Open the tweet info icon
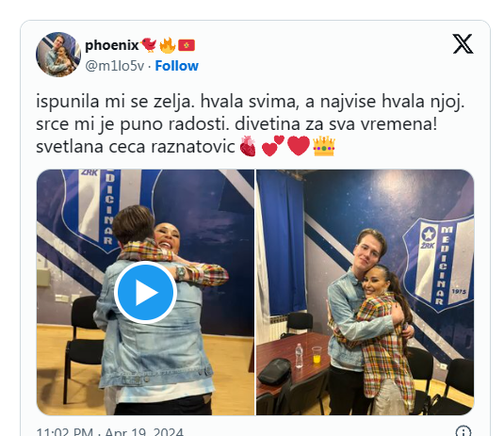Viewport: 504px width, 436px height. 463,430
